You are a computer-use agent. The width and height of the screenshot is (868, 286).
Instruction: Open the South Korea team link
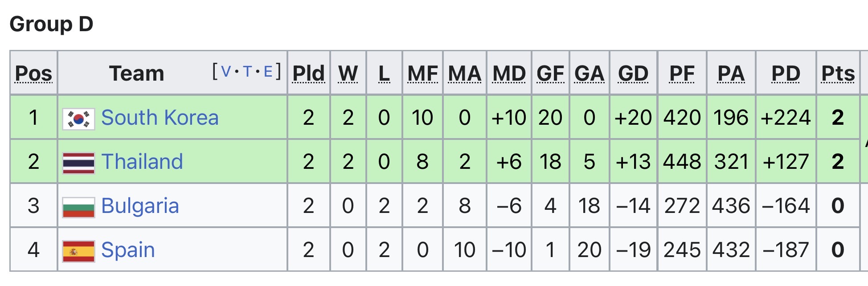(x=160, y=118)
